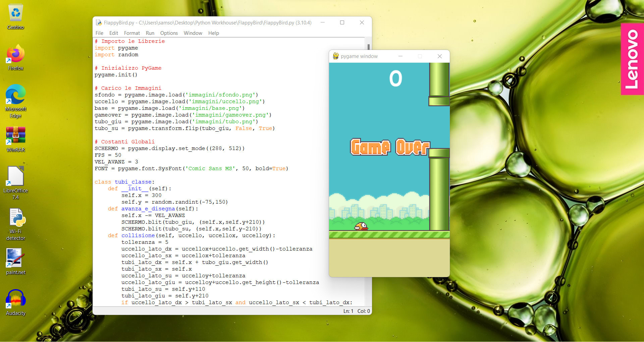Expand the Window menu
Screen dimensions: 644x342
coord(193,33)
